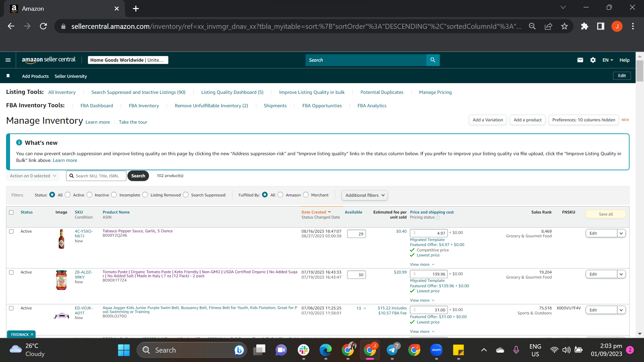Open FBA Analytics
This screenshot has height=362, width=644.
click(x=372, y=106)
